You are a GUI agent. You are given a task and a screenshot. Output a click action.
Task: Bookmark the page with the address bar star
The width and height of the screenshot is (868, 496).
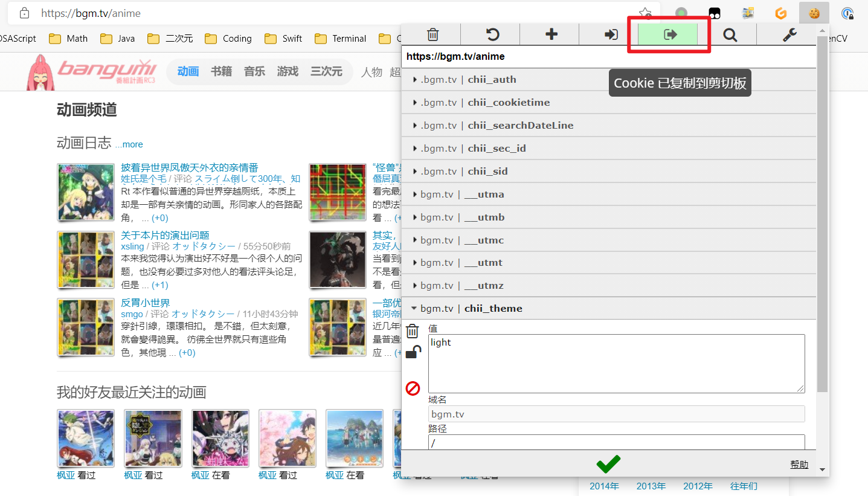click(645, 11)
